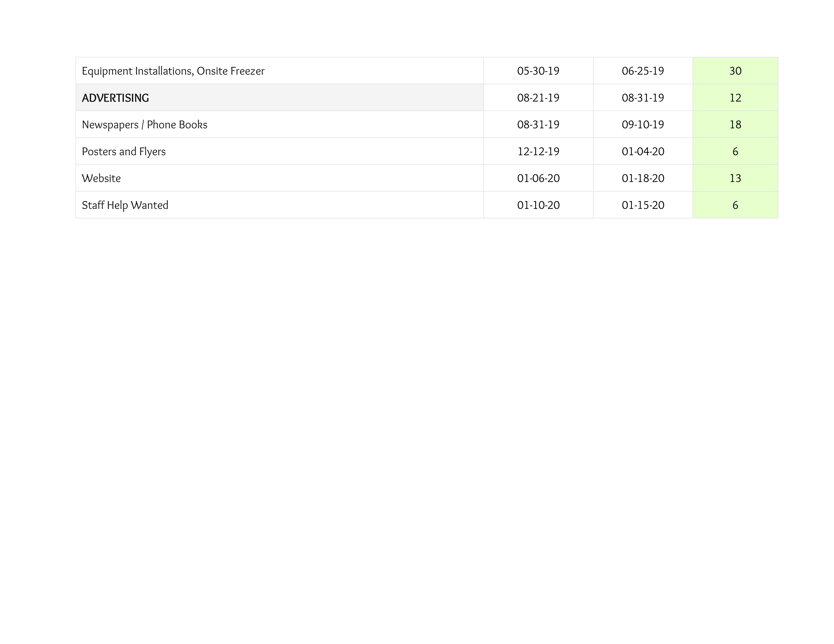Click the 01-18-20 end date
Image resolution: width=834 pixels, height=644 pixels.
pyautogui.click(x=643, y=178)
